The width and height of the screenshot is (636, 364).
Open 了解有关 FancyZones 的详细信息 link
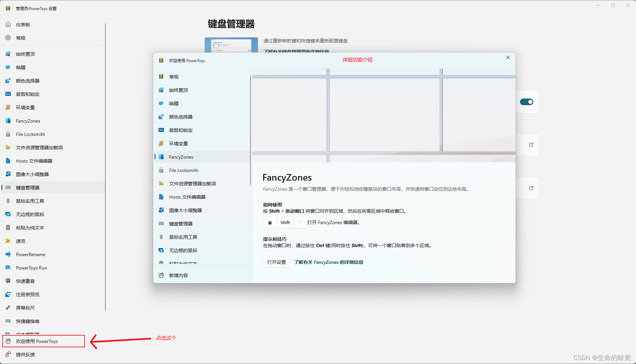point(328,262)
